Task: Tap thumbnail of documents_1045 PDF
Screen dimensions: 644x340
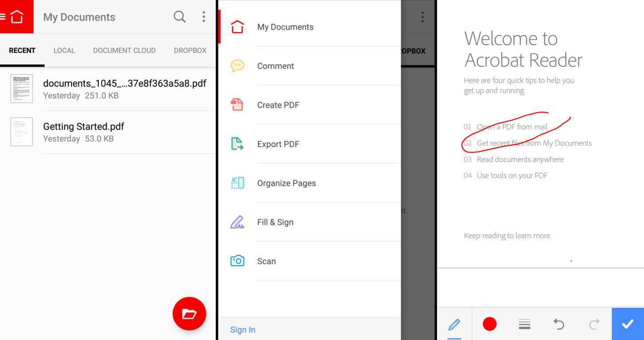Action: [x=22, y=89]
